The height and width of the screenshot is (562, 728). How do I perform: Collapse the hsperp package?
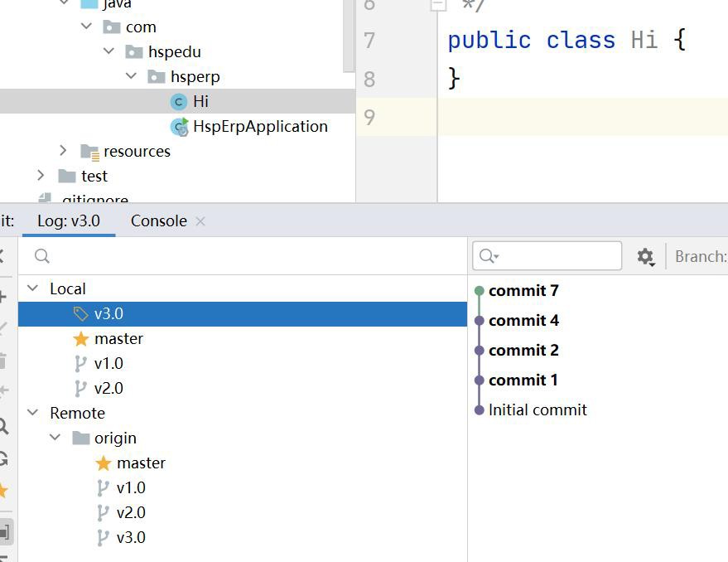point(131,77)
